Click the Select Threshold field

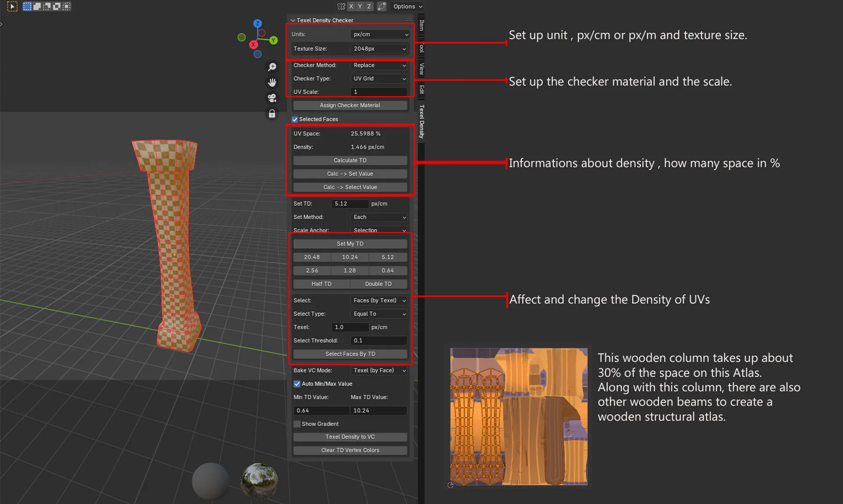[379, 340]
